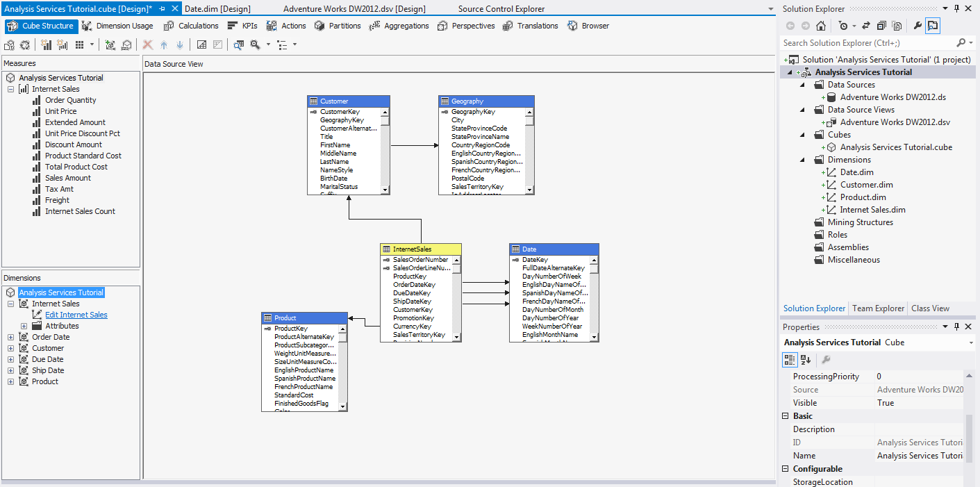Click the search magnifier in Solution Explorer
980x487 pixels.
pyautogui.click(x=961, y=43)
